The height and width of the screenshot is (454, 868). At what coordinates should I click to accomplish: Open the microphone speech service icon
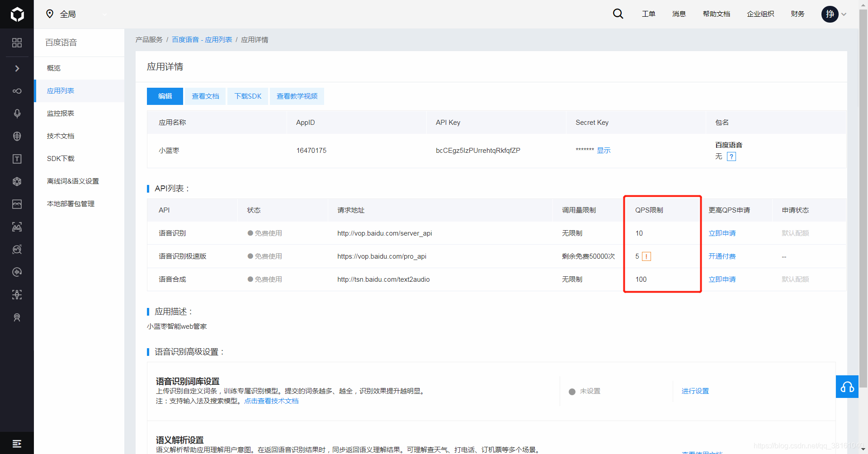click(17, 113)
